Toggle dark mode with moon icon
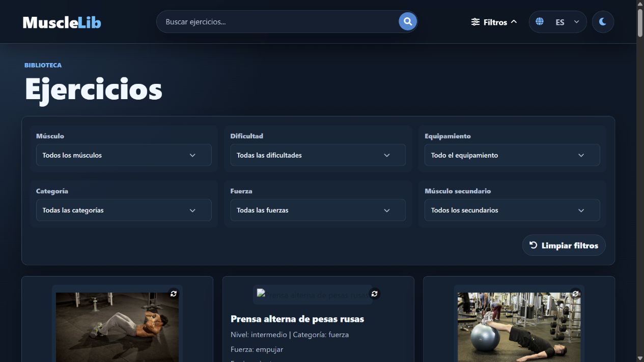The width and height of the screenshot is (644, 362). pyautogui.click(x=603, y=22)
